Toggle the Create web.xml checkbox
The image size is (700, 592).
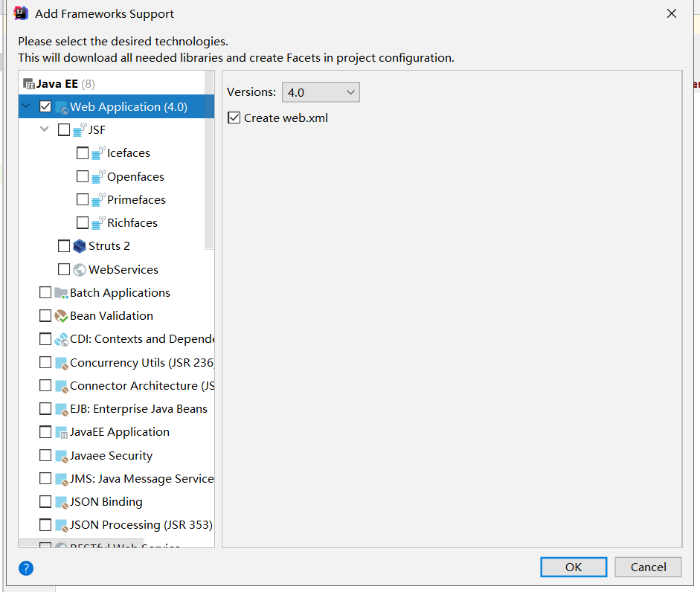pos(234,118)
